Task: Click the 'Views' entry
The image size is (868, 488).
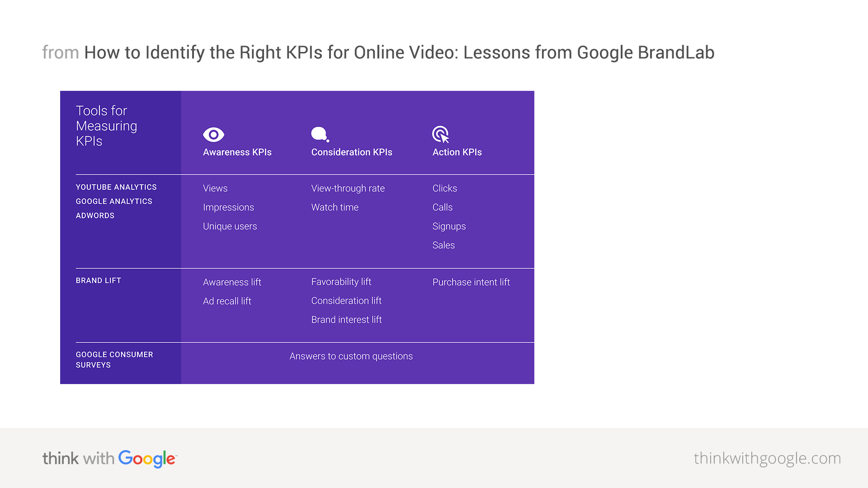Action: [x=215, y=188]
